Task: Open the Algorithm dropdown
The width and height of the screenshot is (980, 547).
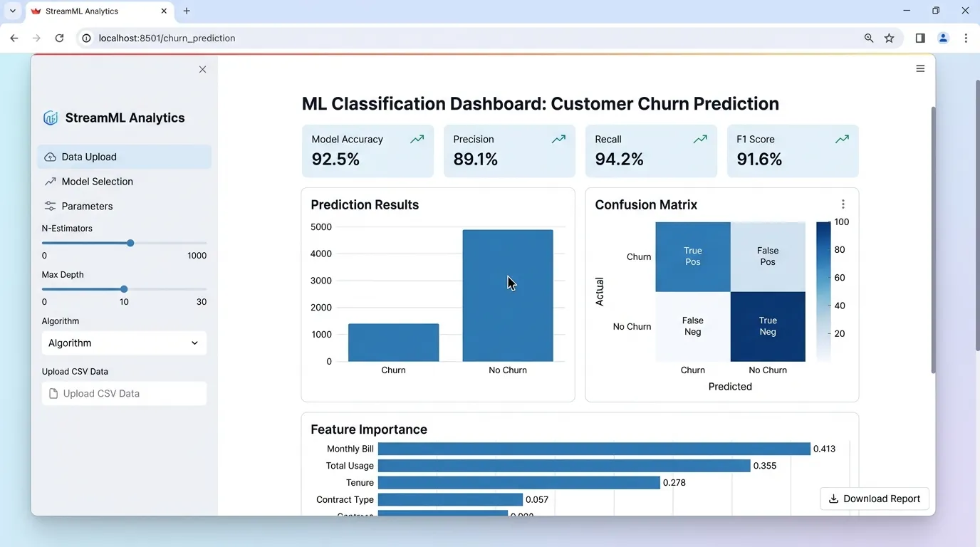Action: click(x=124, y=343)
